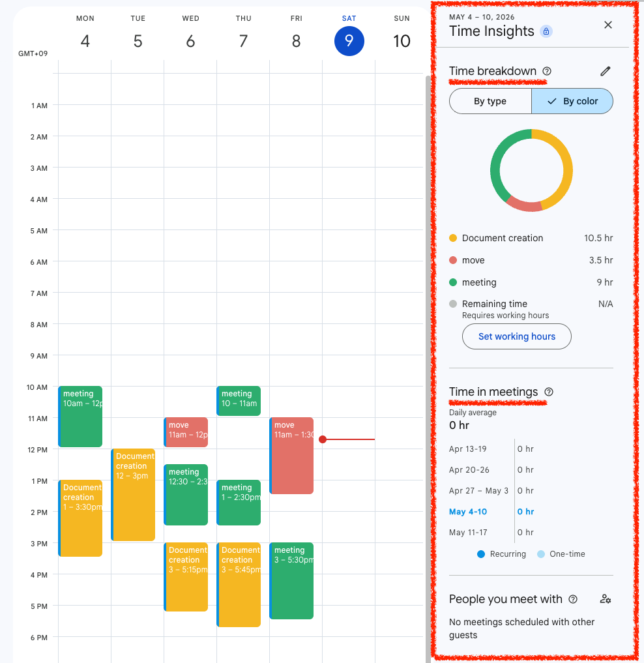
Task: Edit time breakdown with pencil icon
Action: click(x=605, y=71)
